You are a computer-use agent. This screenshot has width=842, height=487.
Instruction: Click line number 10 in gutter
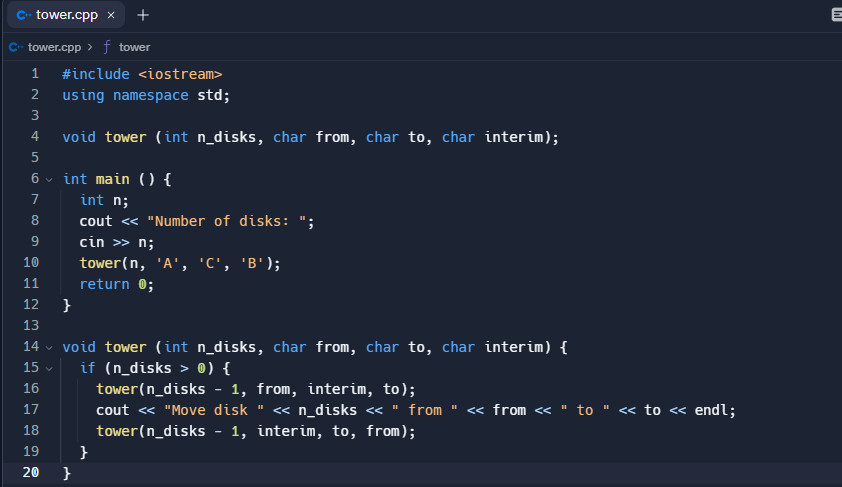(x=31, y=263)
